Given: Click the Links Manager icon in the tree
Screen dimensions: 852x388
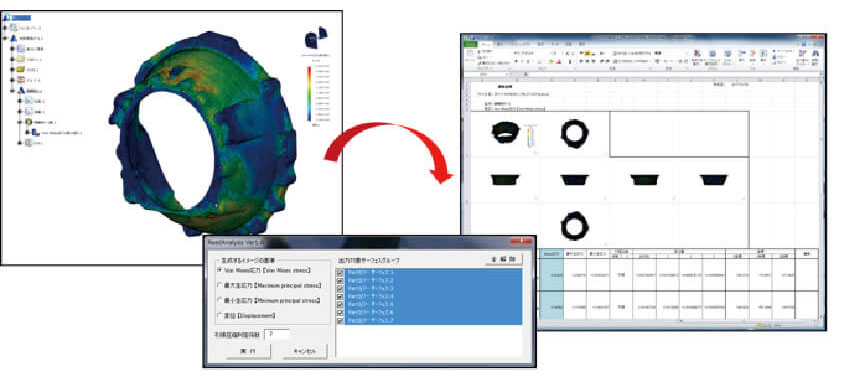Looking at the screenshot, I should point(13,27).
